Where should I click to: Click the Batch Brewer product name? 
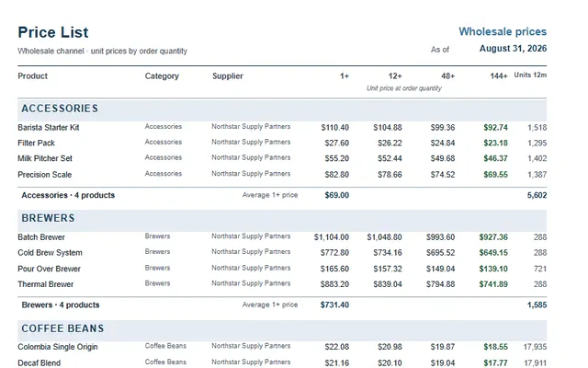[41, 237]
